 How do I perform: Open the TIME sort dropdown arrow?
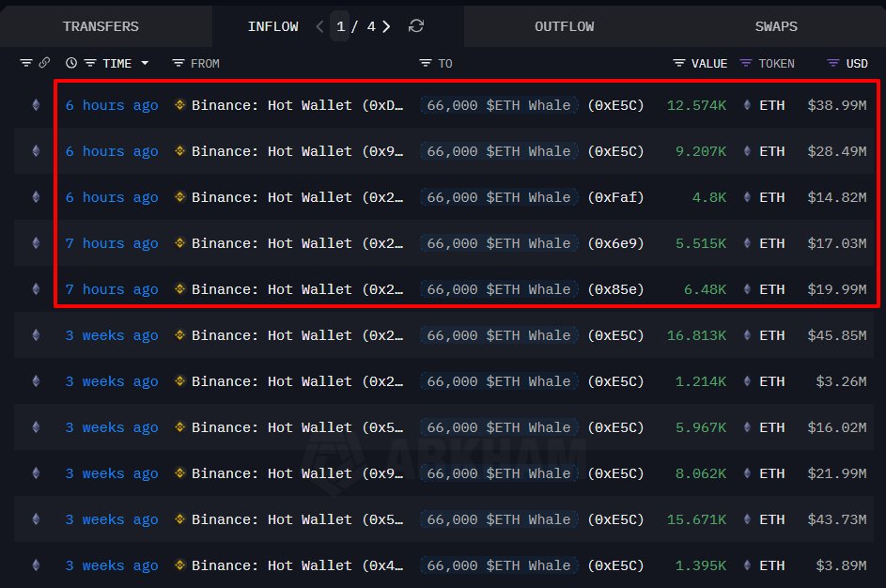click(146, 63)
